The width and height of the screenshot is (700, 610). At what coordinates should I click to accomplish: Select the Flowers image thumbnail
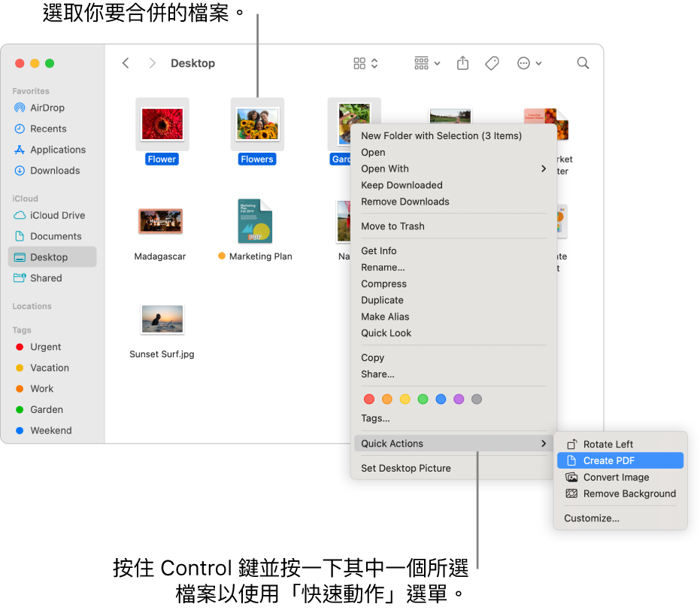pyautogui.click(x=257, y=124)
